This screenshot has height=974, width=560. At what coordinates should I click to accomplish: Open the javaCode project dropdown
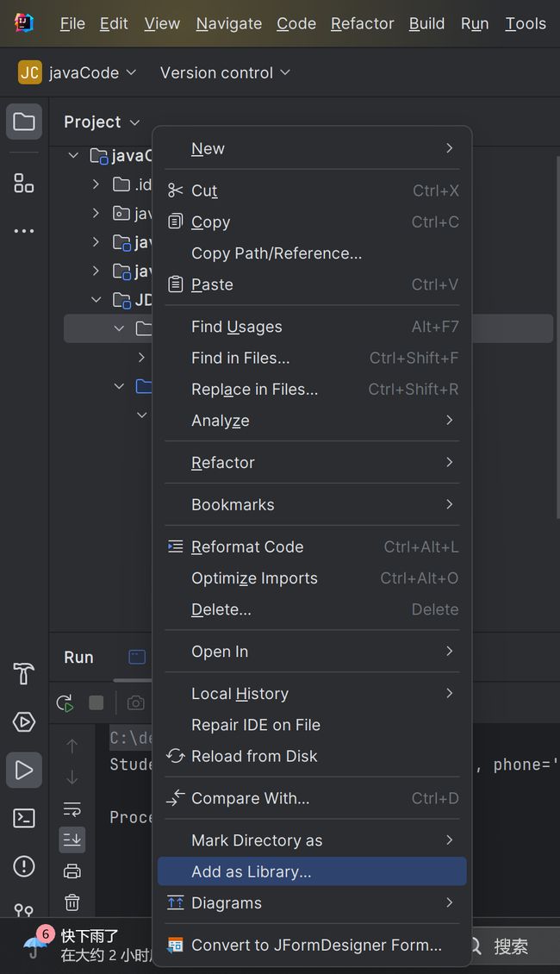pyautogui.click(x=92, y=72)
